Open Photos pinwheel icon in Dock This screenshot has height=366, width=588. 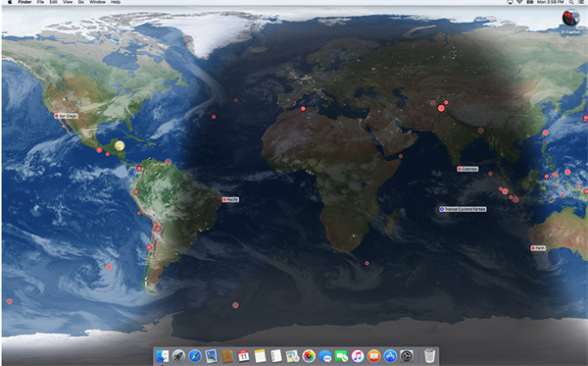click(309, 356)
